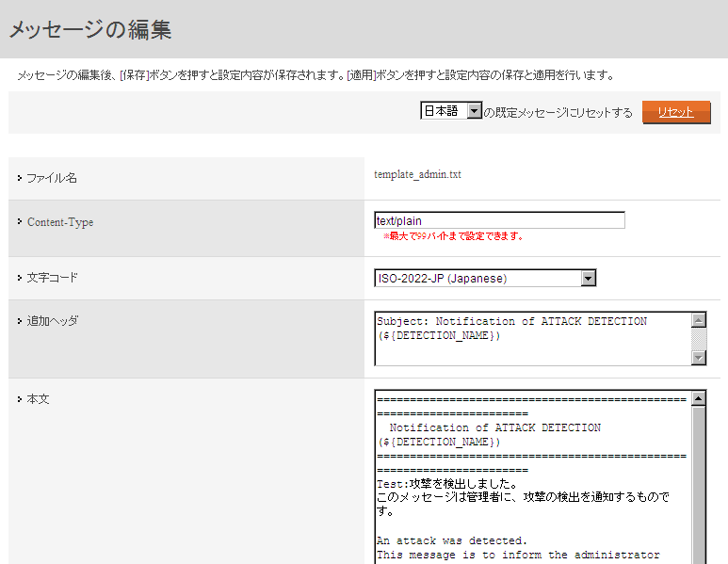The height and width of the screenshot is (564, 728).
Task: Click the arrow bullet next to ファイル名
Action: coord(20,178)
